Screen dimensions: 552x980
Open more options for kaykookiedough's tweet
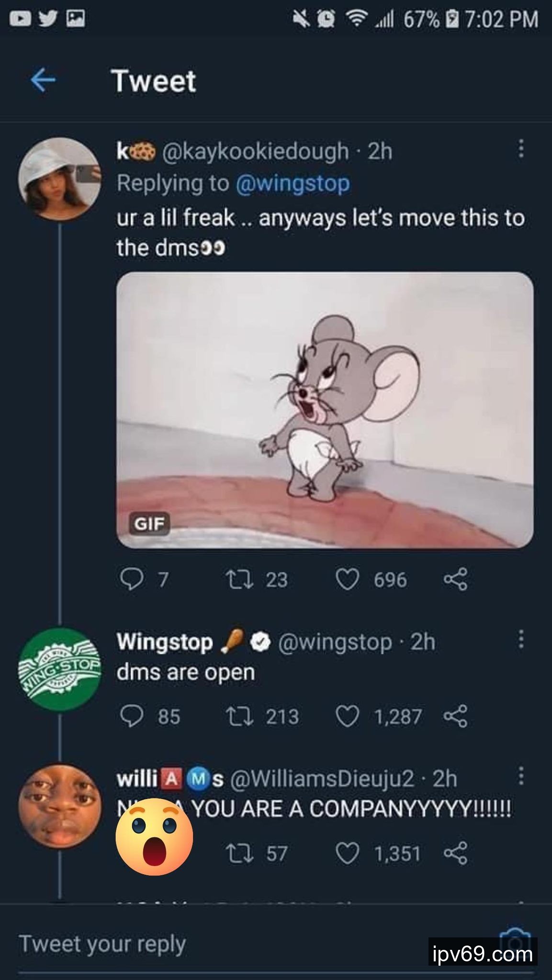tap(521, 149)
